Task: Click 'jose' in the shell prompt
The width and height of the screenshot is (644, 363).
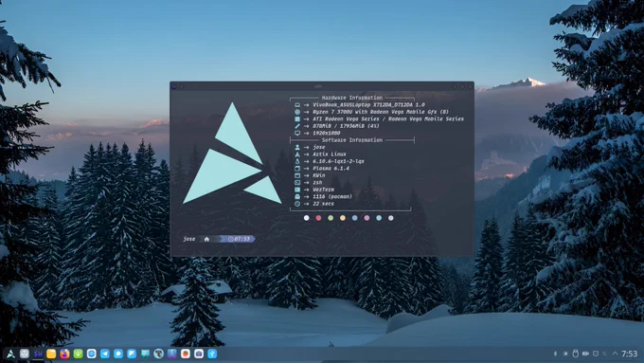Action: pos(189,239)
